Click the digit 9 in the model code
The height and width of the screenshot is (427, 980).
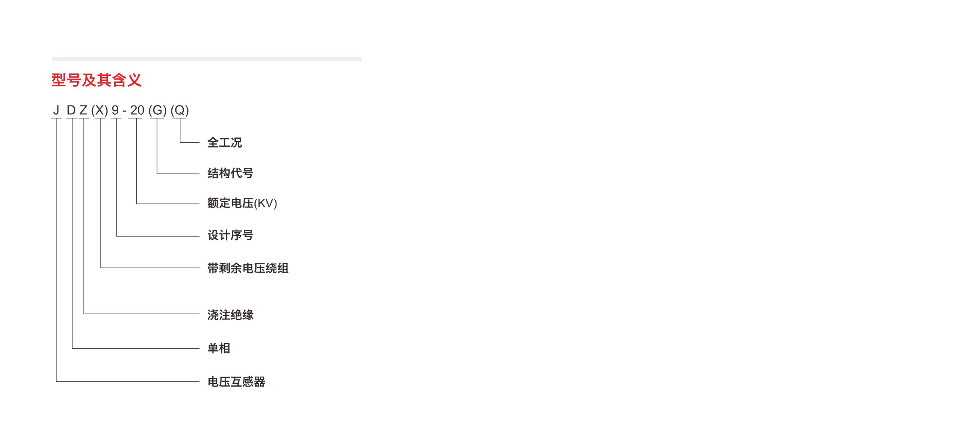click(x=115, y=110)
